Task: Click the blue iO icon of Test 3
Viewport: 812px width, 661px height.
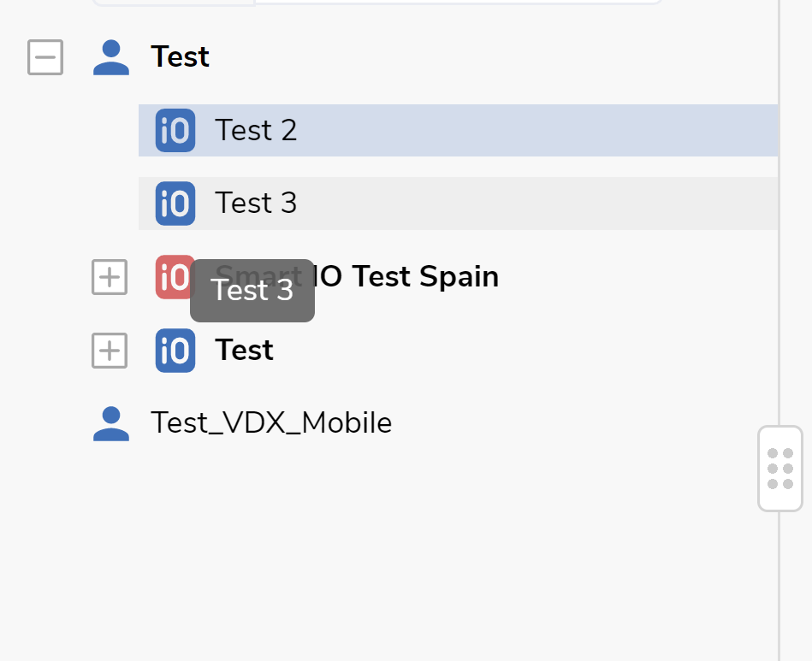Action: pyautogui.click(x=175, y=204)
